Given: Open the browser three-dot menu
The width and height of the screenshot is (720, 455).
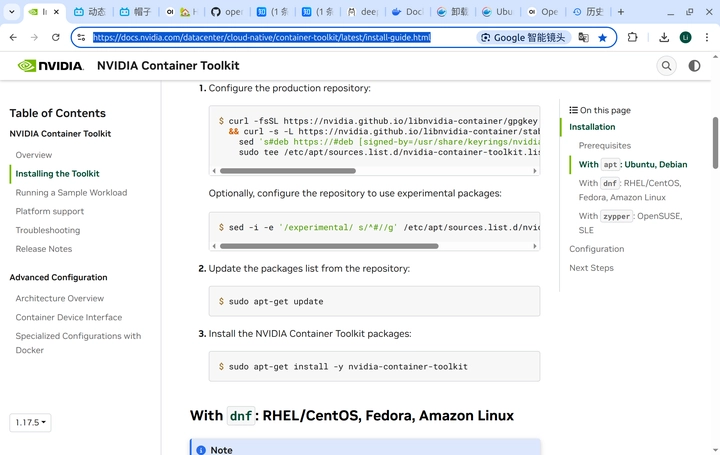Looking at the screenshot, I should (x=706, y=37).
